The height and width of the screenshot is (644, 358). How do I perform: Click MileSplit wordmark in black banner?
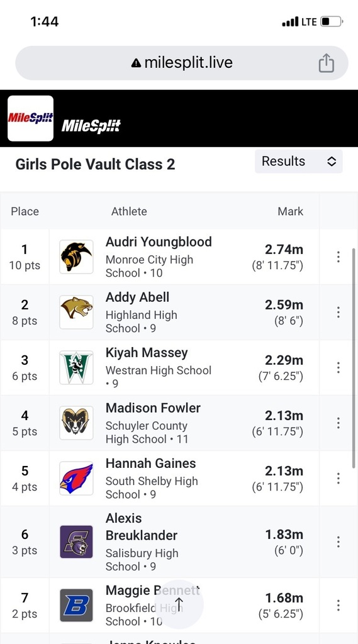coord(91,126)
